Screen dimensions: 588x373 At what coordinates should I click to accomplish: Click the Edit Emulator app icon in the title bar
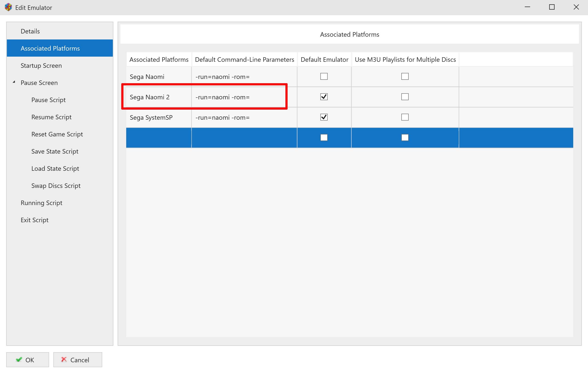coord(8,7)
